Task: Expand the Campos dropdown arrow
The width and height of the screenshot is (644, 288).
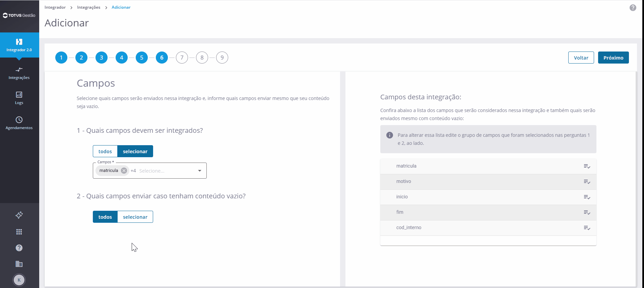Action: [200, 171]
